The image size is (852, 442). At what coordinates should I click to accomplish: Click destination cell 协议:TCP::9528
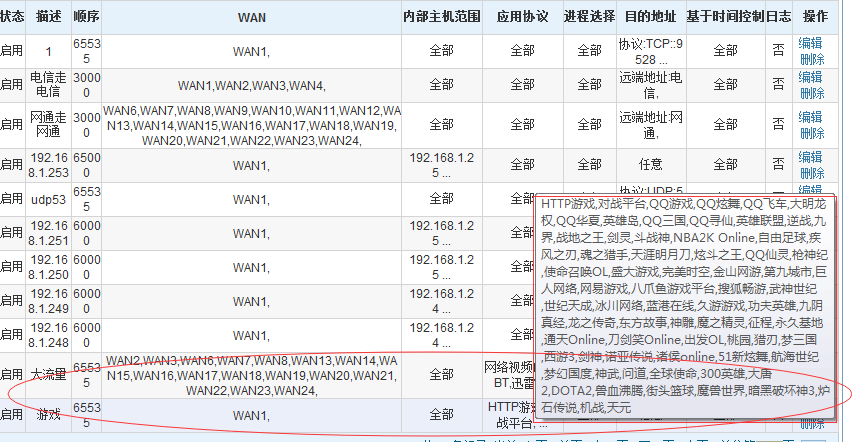pos(650,52)
